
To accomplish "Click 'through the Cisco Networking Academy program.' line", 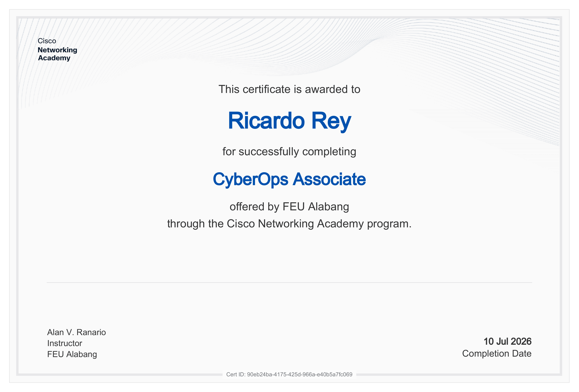I will coord(289,224).
